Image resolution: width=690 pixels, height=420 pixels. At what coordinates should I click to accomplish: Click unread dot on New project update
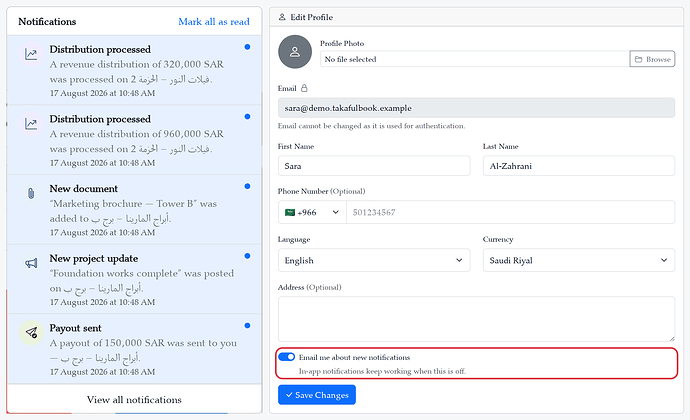point(247,256)
